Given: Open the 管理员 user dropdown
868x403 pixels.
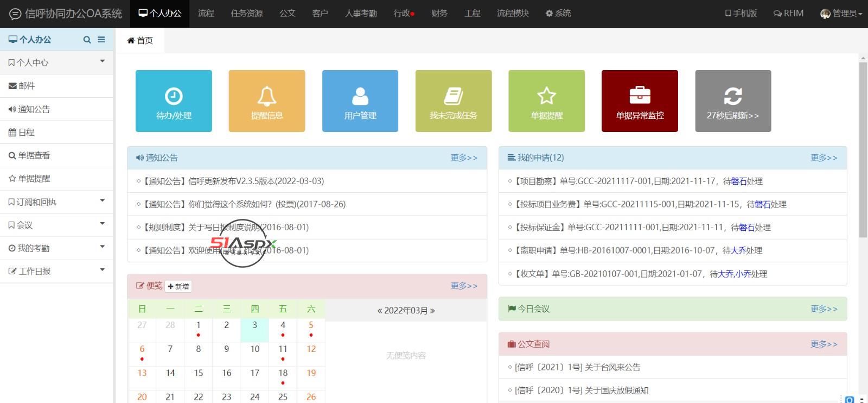Looking at the screenshot, I should tap(841, 14).
